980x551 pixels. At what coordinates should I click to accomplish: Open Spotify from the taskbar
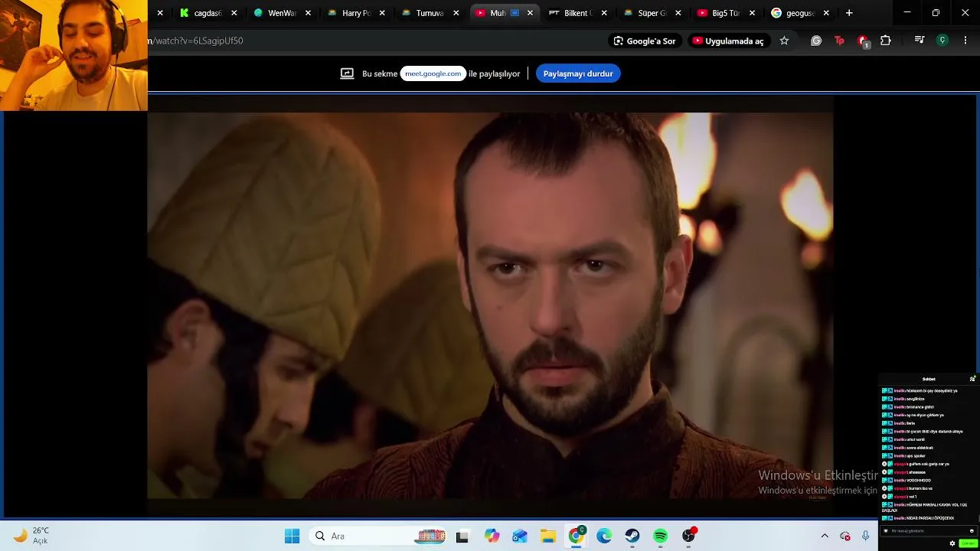point(661,536)
